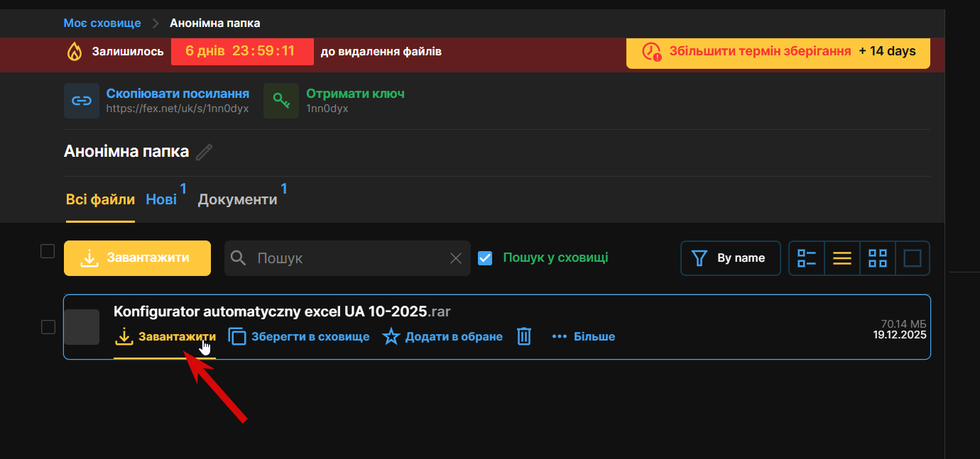Click the breadcrumb chevron separator
This screenshot has height=459, width=980.
pyautogui.click(x=156, y=23)
